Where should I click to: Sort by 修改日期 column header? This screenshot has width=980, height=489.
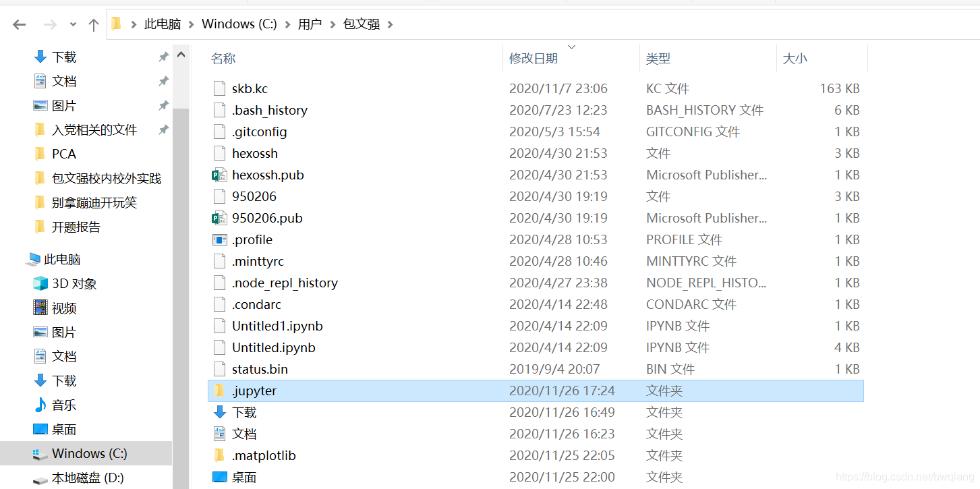(x=534, y=59)
